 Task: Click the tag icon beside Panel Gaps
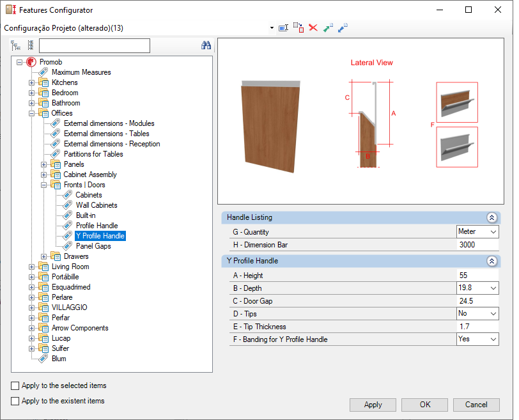click(x=68, y=246)
